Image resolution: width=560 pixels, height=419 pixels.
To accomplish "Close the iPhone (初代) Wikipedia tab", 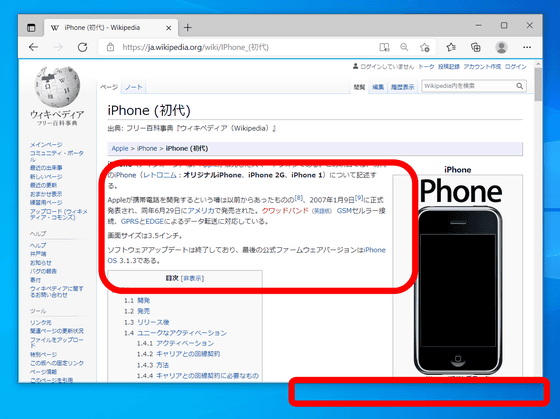I will tap(169, 28).
